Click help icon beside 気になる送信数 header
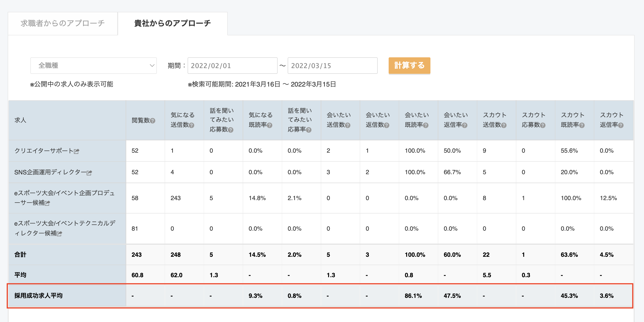Screen dimensions: 644x322 (192, 125)
